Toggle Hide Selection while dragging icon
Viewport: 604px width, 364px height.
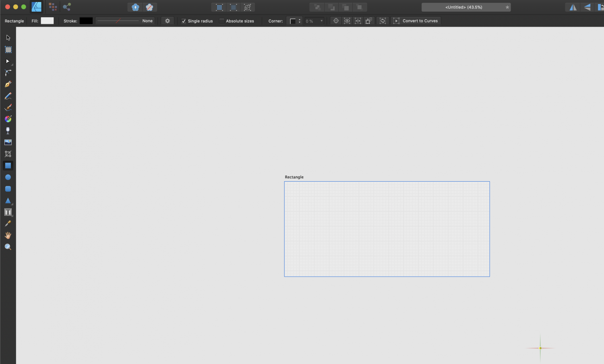tap(347, 21)
